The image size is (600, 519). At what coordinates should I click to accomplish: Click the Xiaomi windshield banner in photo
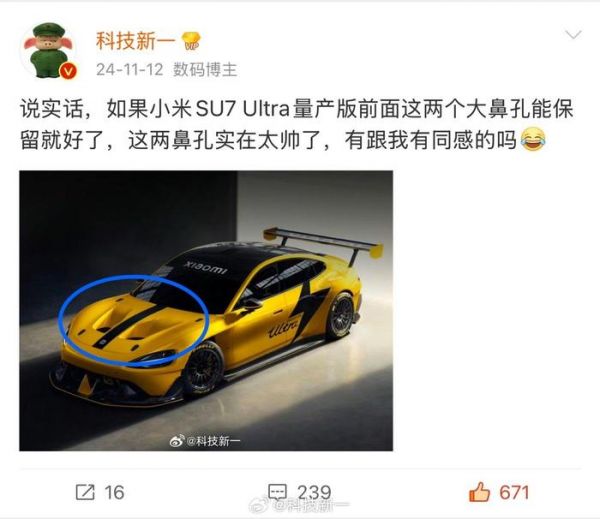click(205, 268)
